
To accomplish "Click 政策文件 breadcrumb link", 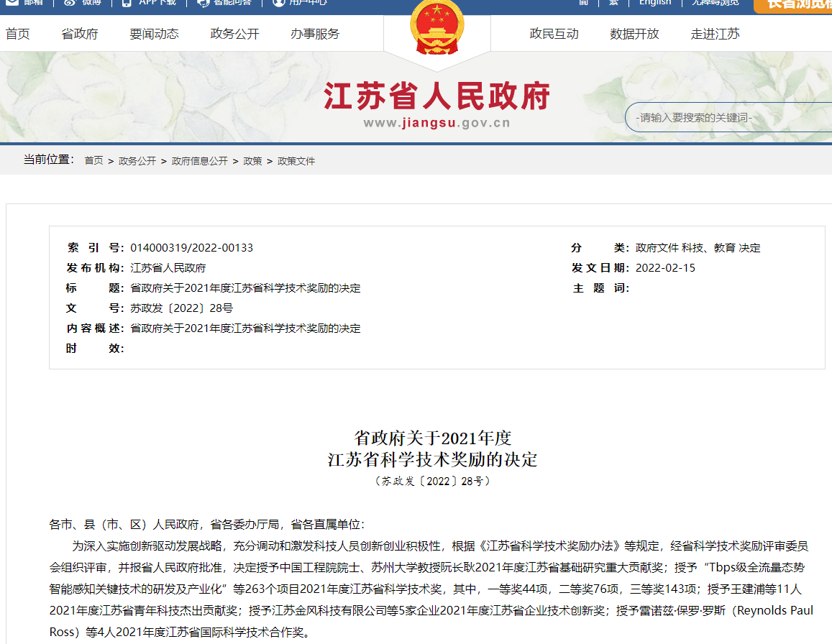I will 296,161.
